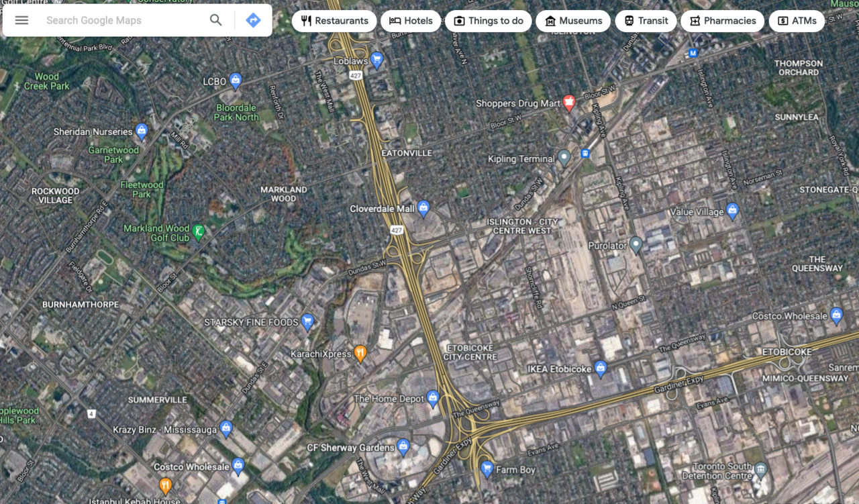Viewport: 859px width, 504px height.
Task: Open the IKEA Etobicoke map marker
Action: coord(601,368)
